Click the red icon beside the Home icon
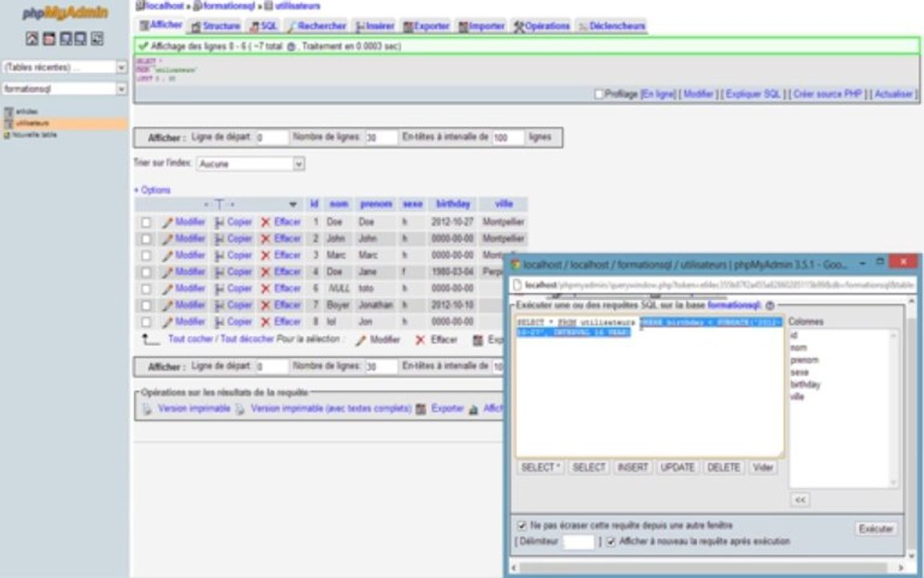The image size is (924, 578). pos(49,39)
